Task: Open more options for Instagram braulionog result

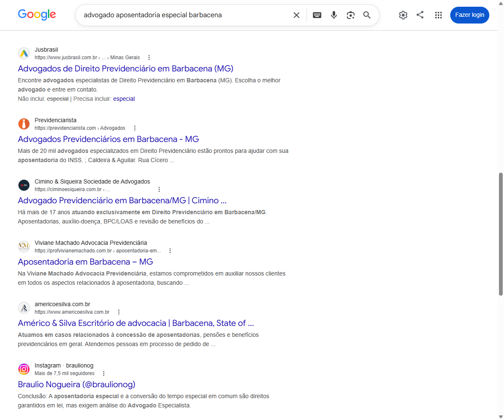Action: (104, 373)
